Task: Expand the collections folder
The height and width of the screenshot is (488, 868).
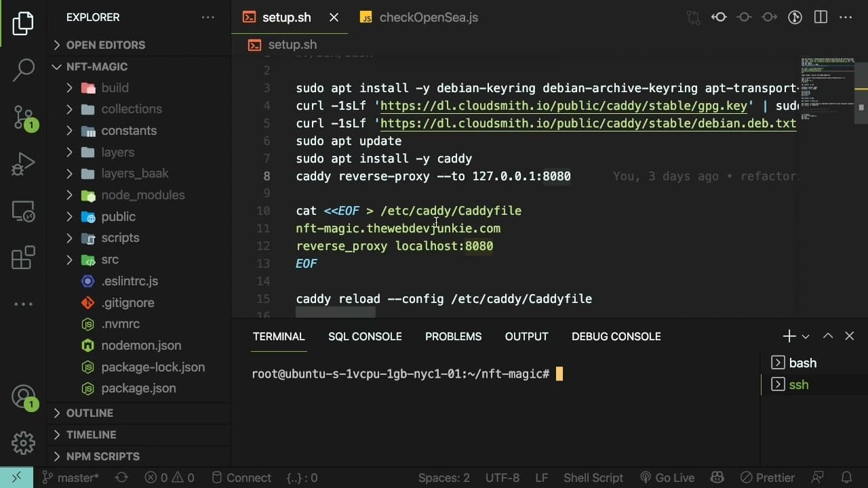Action: [x=139, y=109]
